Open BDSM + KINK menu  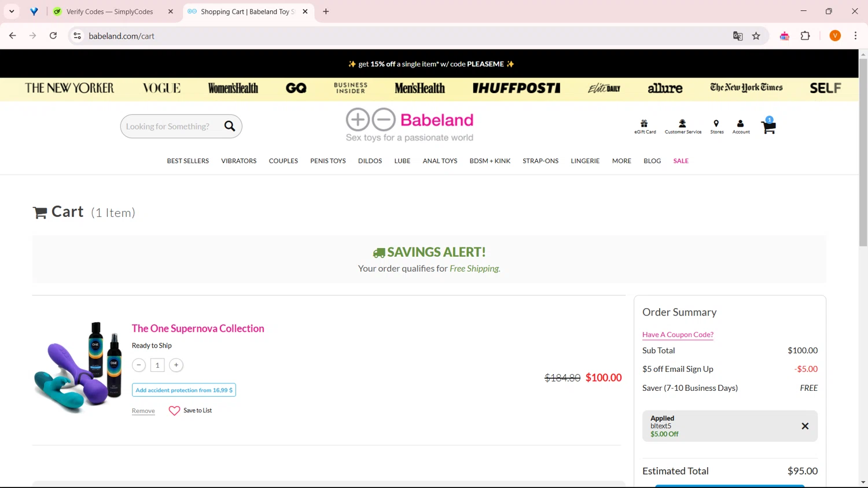490,161
